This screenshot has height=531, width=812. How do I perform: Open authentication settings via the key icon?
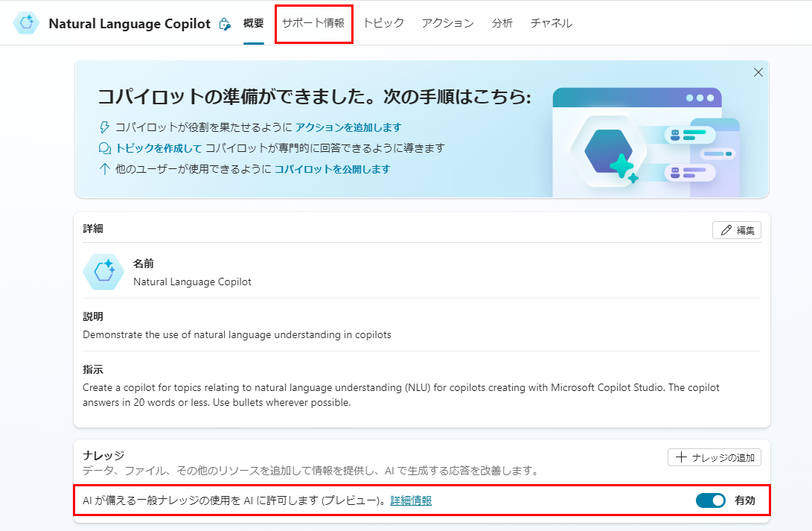coord(224,23)
